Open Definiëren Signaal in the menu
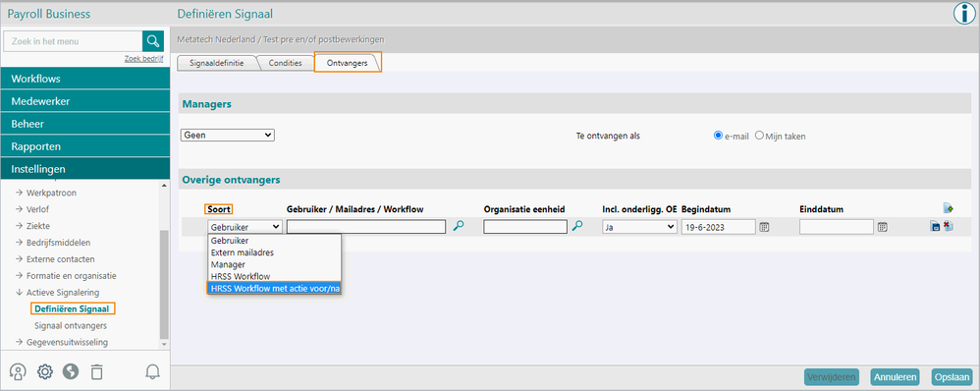Screen dimensions: 980x391 pyautogui.click(x=72, y=308)
